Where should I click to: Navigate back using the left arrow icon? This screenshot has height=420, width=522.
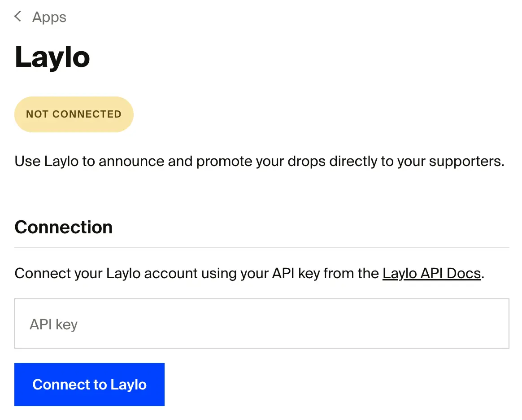(x=17, y=17)
